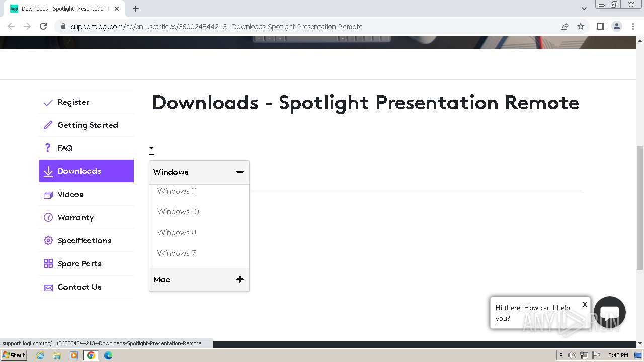The width and height of the screenshot is (644, 362).
Task: Click the taskbar clock showing 5:48 PM
Action: [618, 355]
